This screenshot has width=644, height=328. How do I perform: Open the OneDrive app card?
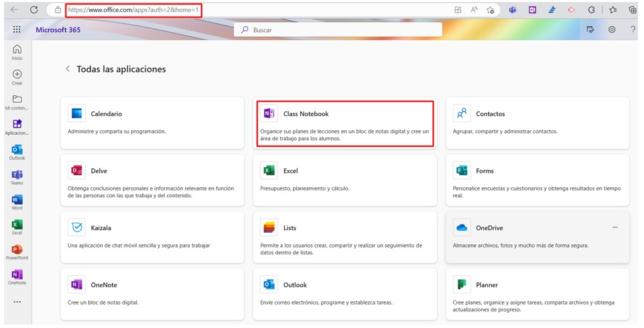(537, 237)
